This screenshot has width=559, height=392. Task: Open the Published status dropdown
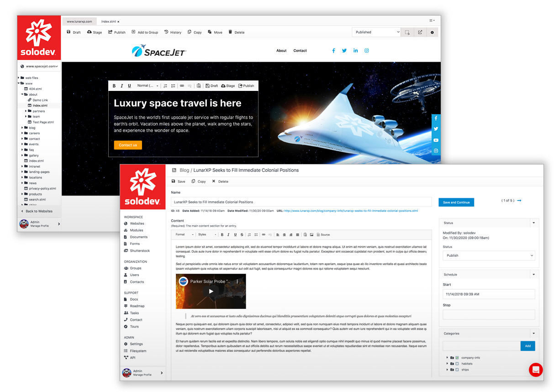click(x=376, y=32)
